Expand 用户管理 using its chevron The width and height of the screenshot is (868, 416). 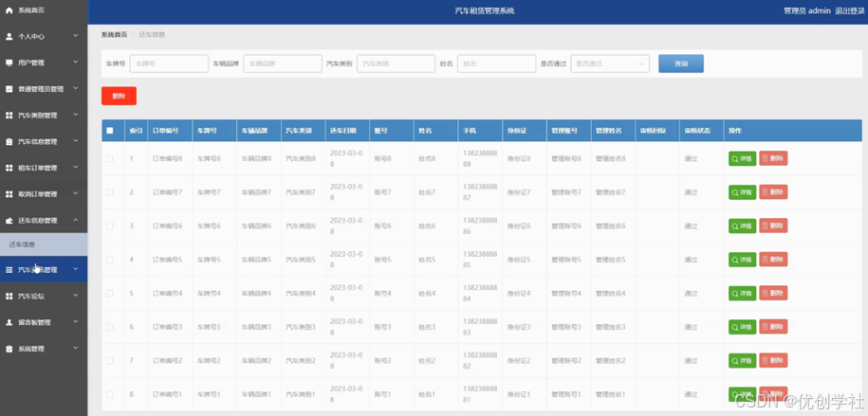[x=76, y=63]
